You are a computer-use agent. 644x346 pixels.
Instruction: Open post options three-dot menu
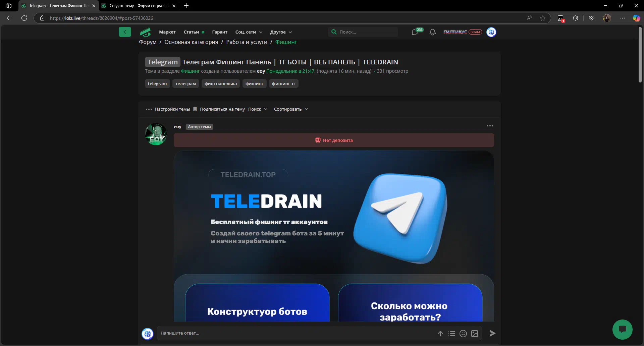pos(490,126)
